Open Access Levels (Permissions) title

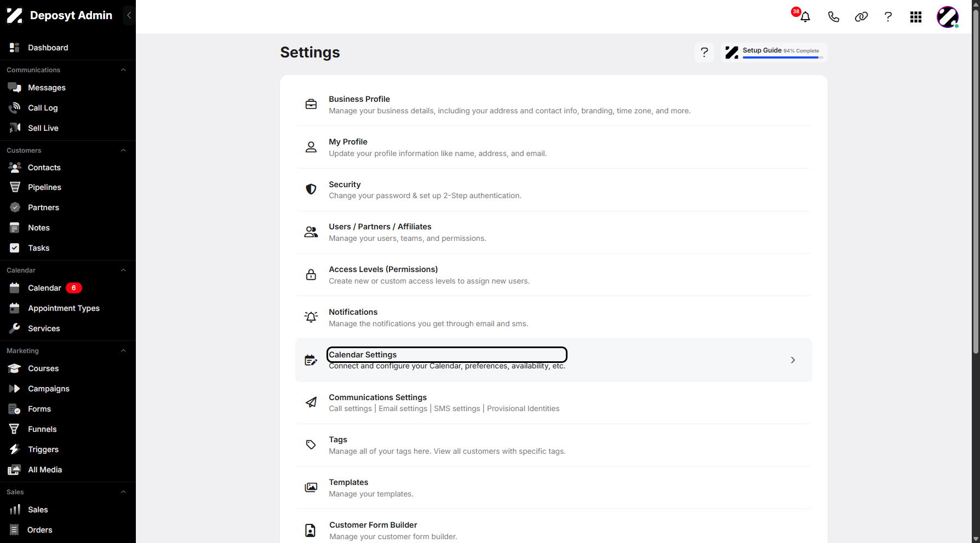383,269
